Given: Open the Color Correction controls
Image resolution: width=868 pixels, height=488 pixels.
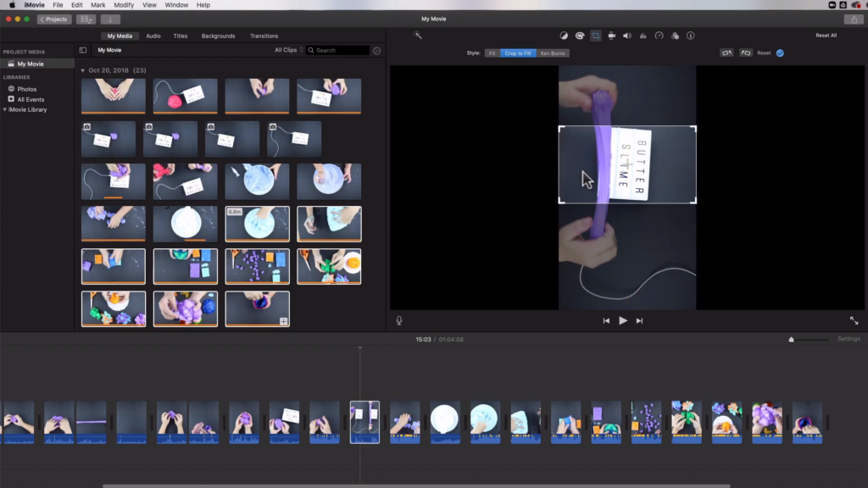Looking at the screenshot, I should pyautogui.click(x=579, y=36).
